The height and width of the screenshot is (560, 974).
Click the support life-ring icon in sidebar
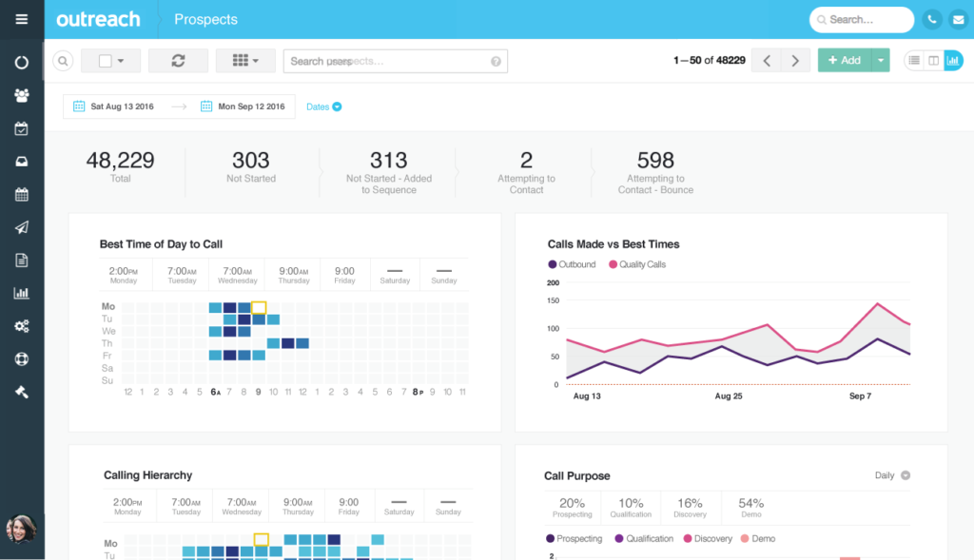tap(21, 359)
